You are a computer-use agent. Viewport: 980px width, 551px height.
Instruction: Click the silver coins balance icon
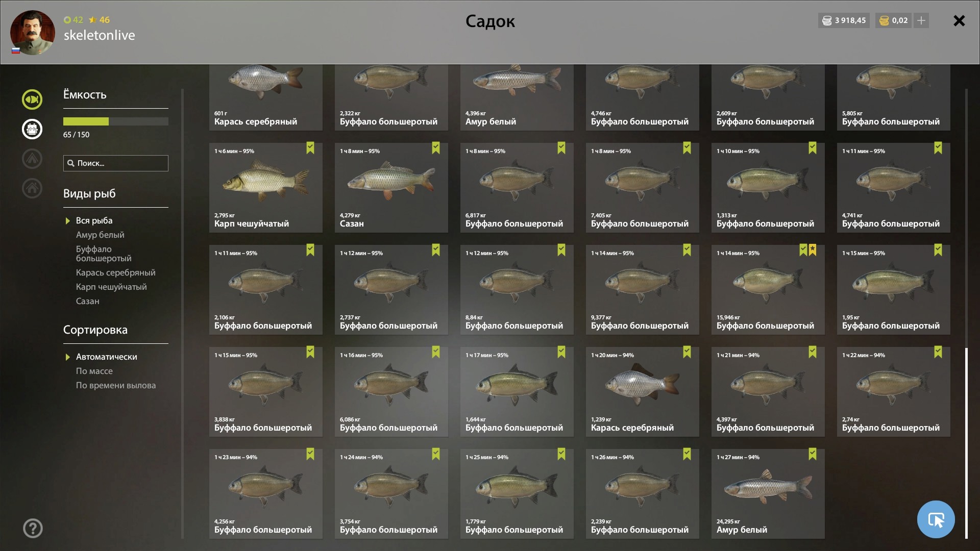pos(827,20)
